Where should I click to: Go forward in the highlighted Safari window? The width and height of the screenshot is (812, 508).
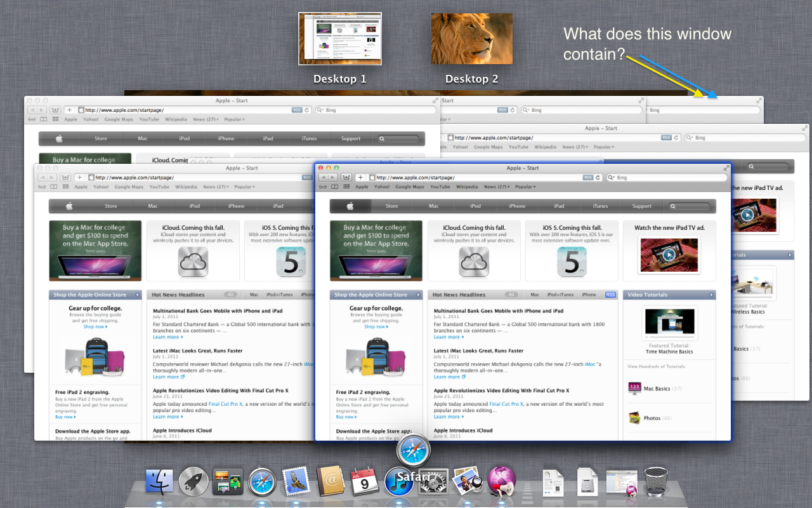pyautogui.click(x=334, y=178)
